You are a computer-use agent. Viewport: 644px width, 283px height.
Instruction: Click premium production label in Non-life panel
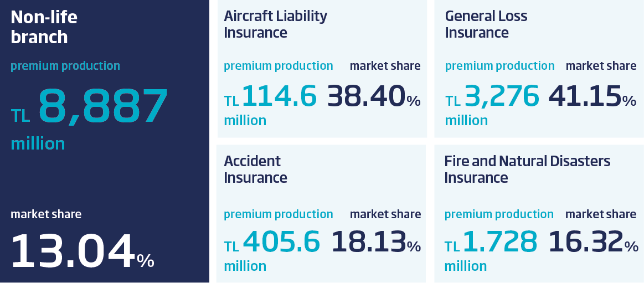pyautogui.click(x=65, y=65)
